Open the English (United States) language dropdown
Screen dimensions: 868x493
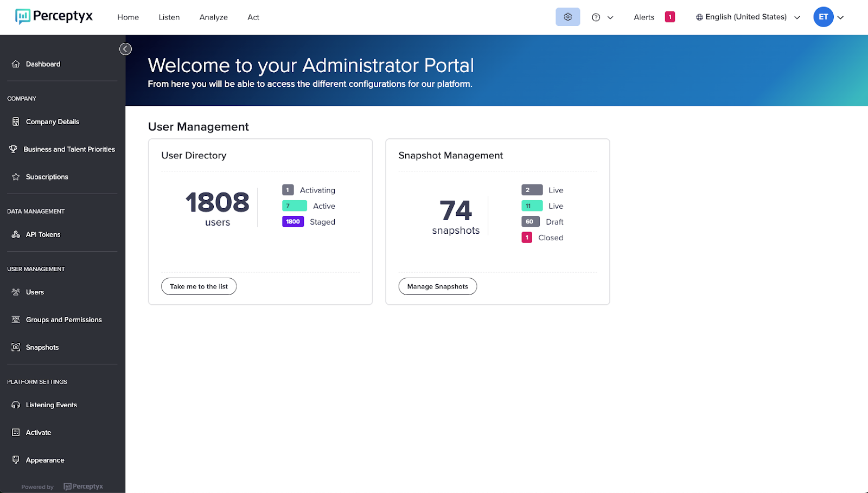748,17
